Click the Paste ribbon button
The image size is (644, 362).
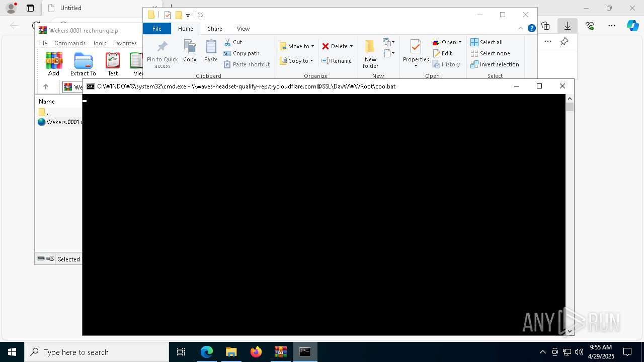211,51
